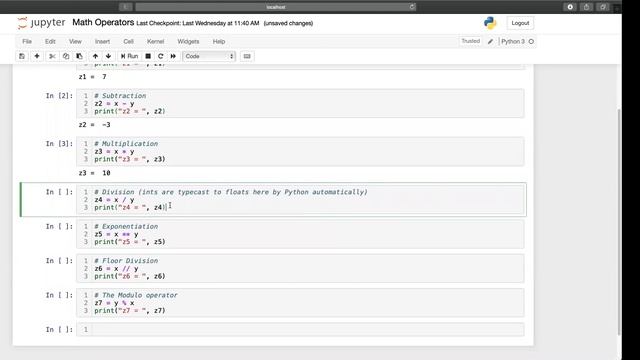The height and width of the screenshot is (360, 640).
Task: Reload page via browser refresh icon
Action: point(412,7)
